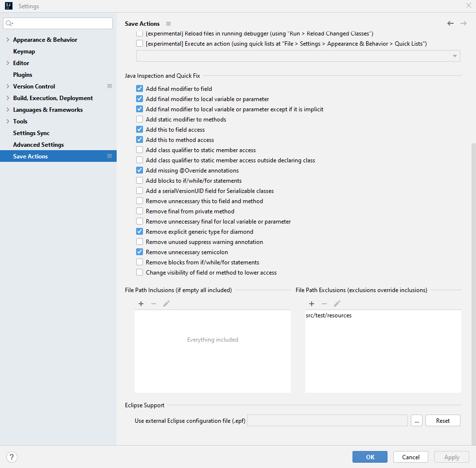The width and height of the screenshot is (476, 468).
Task: Enable Add static modifier to methods
Action: pyautogui.click(x=140, y=119)
